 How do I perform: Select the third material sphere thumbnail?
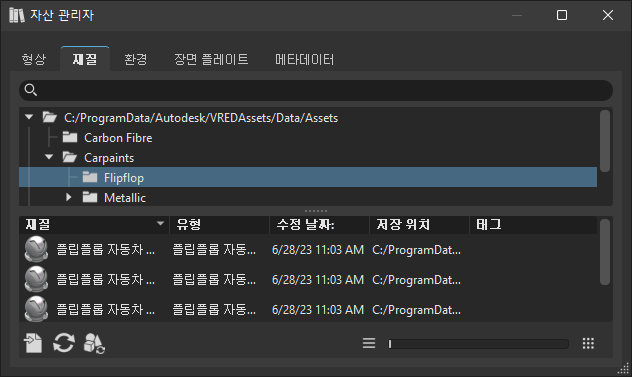point(36,309)
